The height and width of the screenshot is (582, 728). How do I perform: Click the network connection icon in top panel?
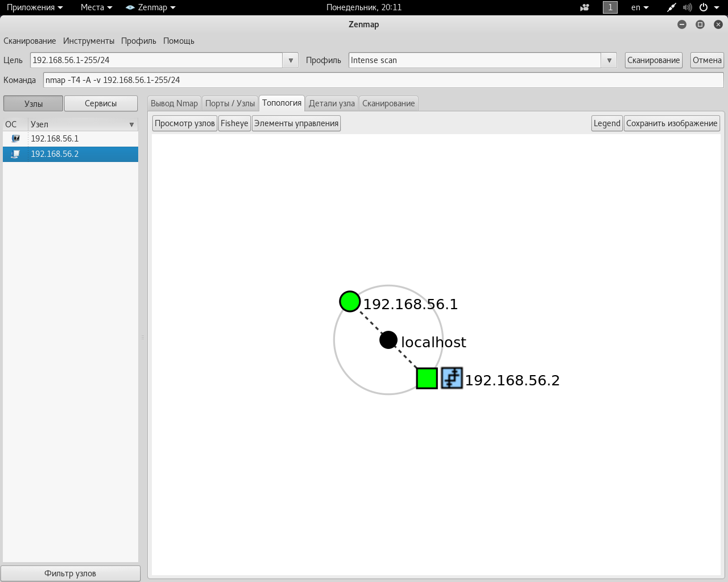[x=672, y=7]
